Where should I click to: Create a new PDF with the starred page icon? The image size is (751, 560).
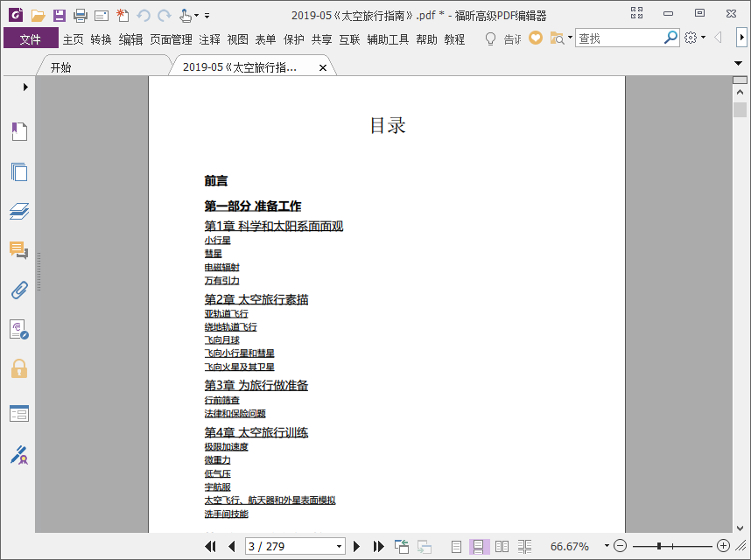[123, 16]
